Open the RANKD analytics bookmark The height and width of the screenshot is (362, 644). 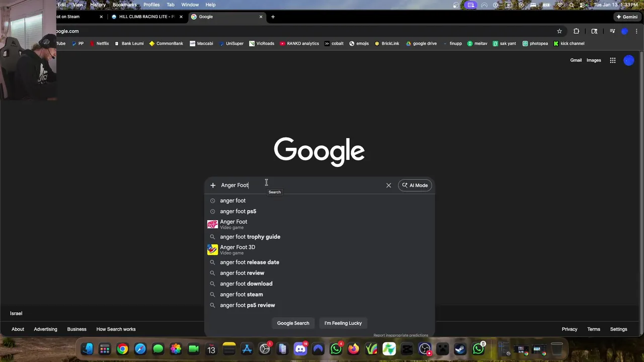(x=299, y=44)
